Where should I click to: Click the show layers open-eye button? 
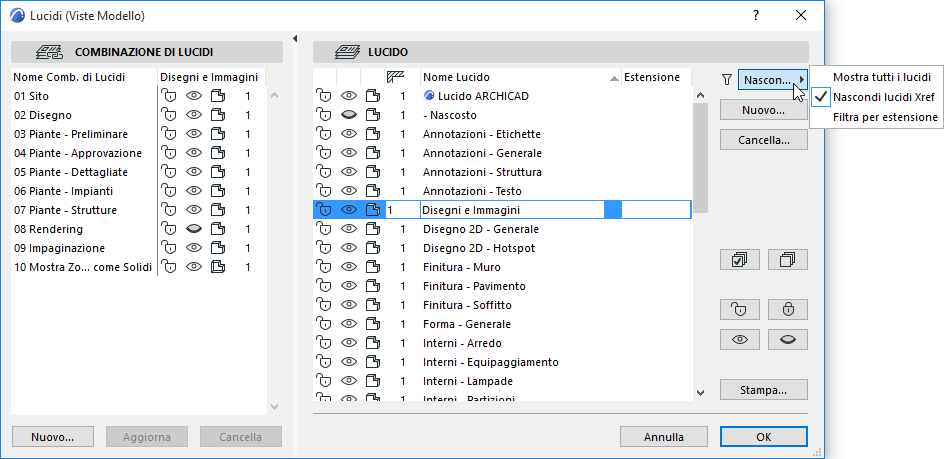pos(739,340)
